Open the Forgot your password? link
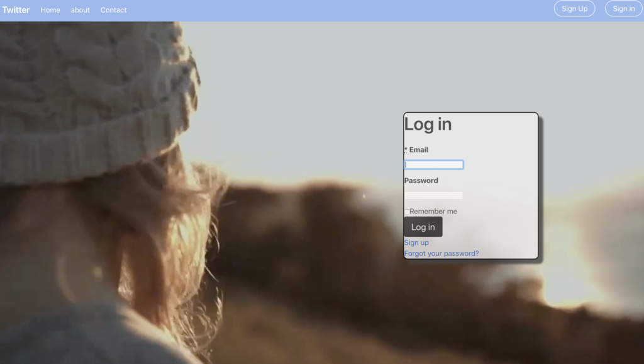 point(441,253)
